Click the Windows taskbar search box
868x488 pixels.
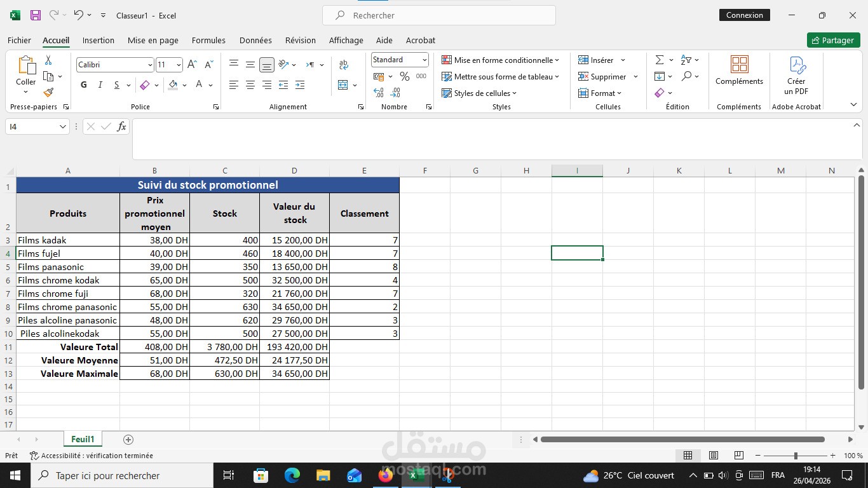coord(122,475)
